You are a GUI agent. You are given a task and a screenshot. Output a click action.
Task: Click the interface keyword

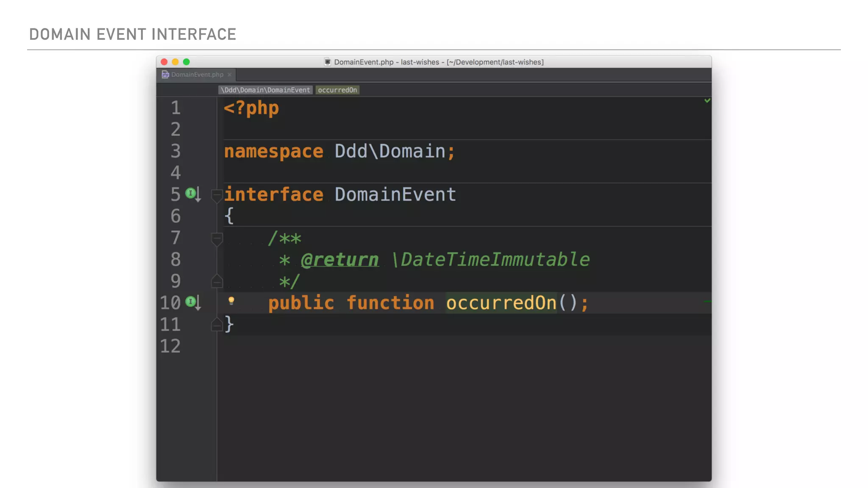coord(273,194)
